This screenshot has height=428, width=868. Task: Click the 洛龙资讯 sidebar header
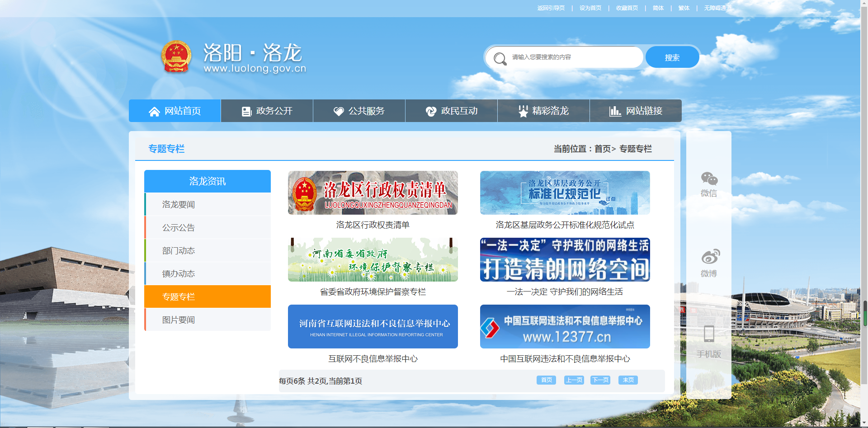point(208,181)
